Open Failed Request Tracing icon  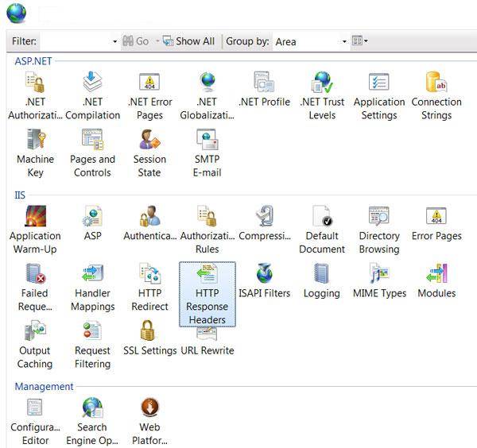[x=35, y=288]
